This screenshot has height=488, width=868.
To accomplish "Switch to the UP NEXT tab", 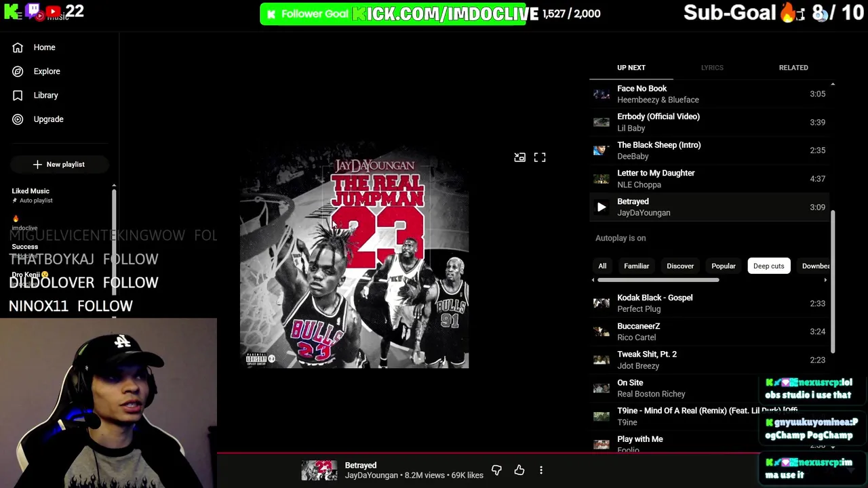I will [x=631, y=68].
